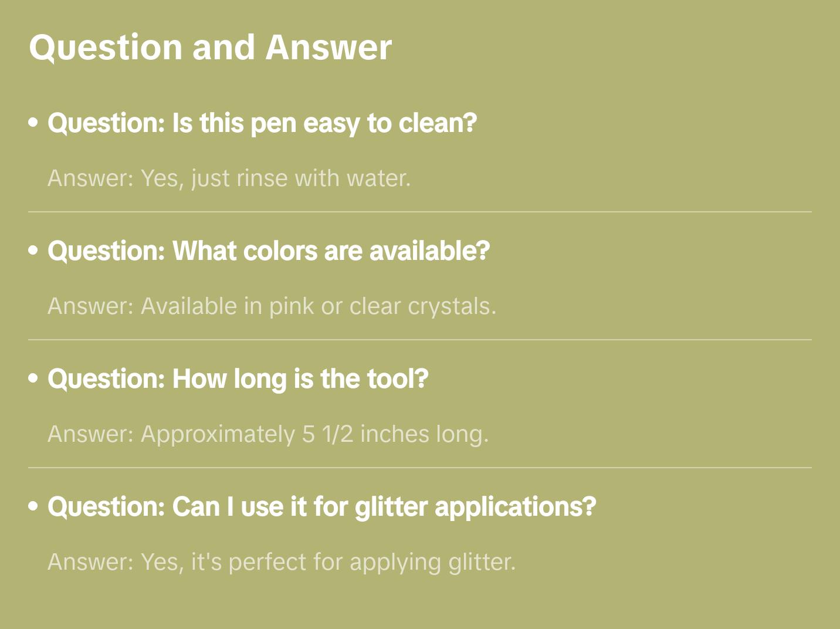This screenshot has width=840, height=629.
Task: Click "5 1/2" in the length answer
Action: tap(328, 434)
